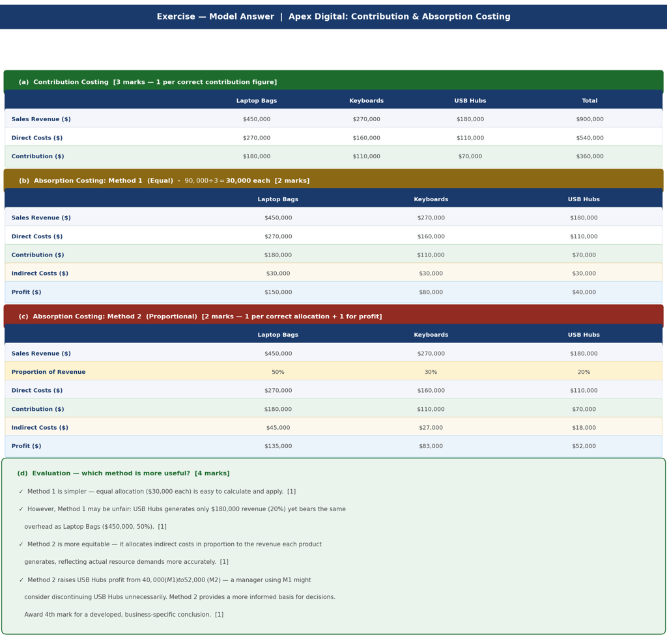Select Keyboards column header in Method 2 table
Screen dimensions: 667x644
(431, 335)
